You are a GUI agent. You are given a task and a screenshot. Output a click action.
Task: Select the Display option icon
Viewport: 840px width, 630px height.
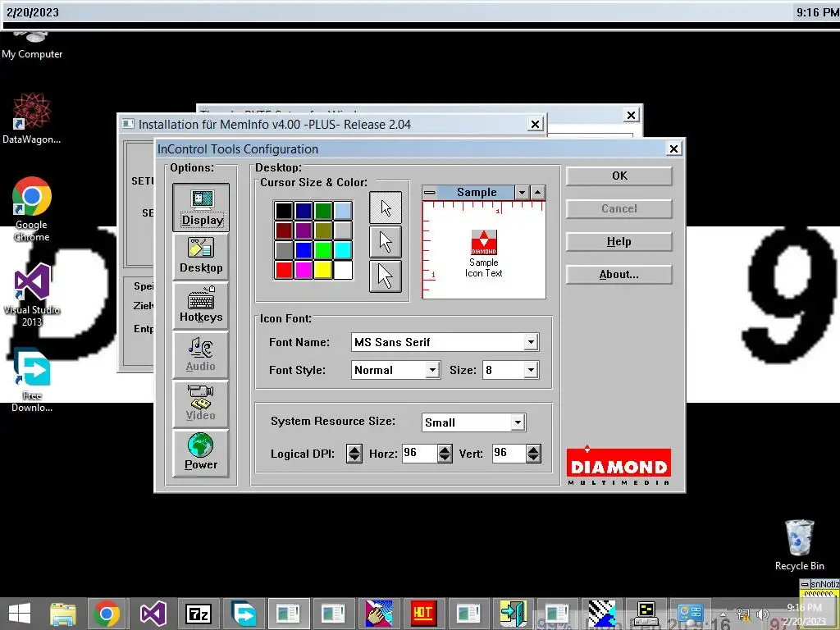(201, 208)
